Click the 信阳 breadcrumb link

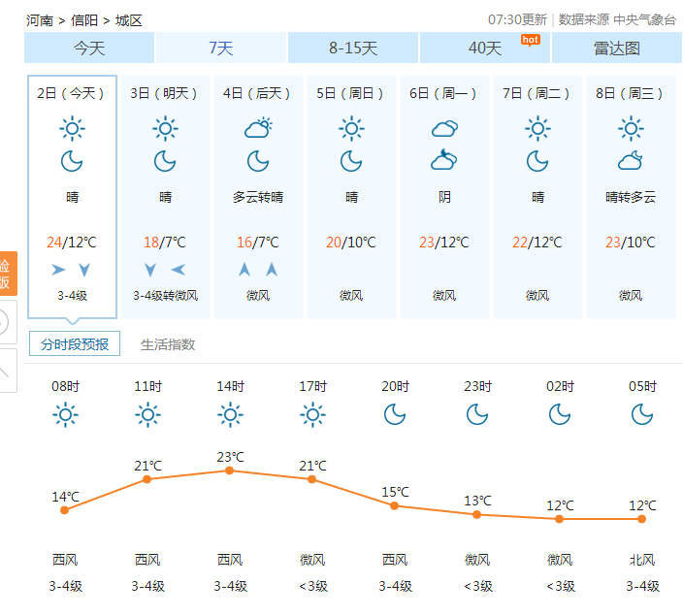[x=84, y=20]
